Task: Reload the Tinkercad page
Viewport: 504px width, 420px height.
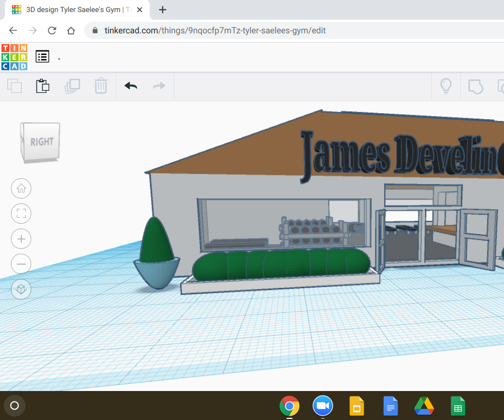Action: coord(52,31)
